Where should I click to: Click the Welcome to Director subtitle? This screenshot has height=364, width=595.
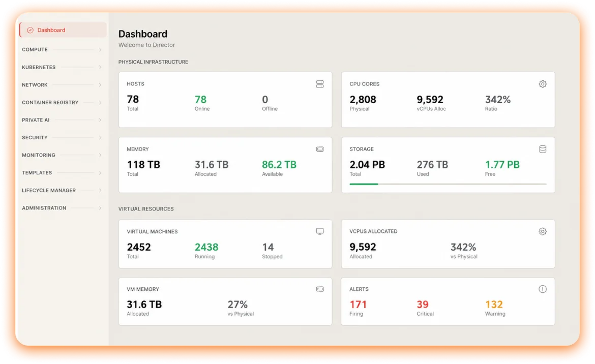coord(146,45)
